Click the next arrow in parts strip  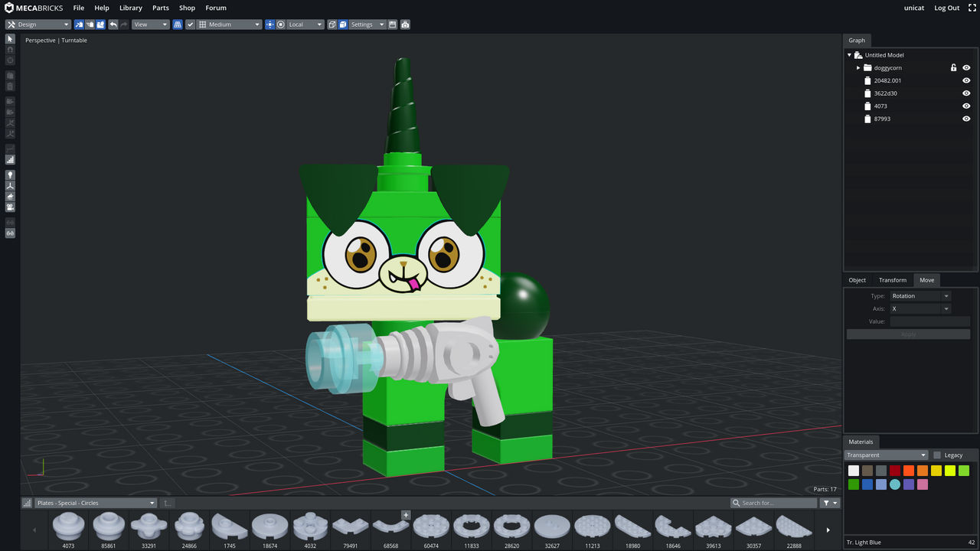click(828, 530)
